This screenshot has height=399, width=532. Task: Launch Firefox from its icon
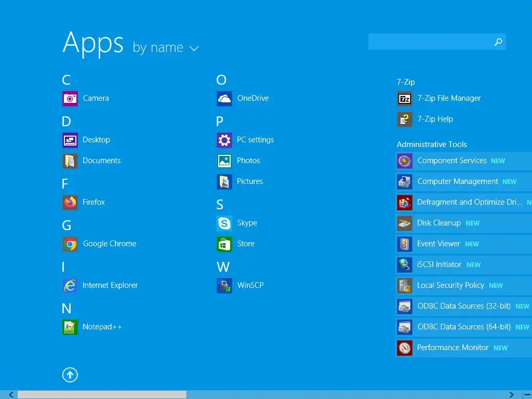pos(70,203)
